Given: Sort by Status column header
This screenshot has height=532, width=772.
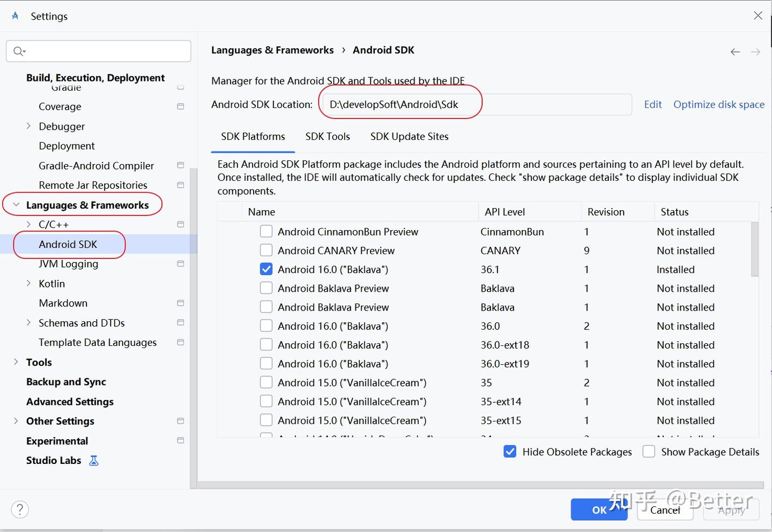Looking at the screenshot, I should (x=706, y=212).
